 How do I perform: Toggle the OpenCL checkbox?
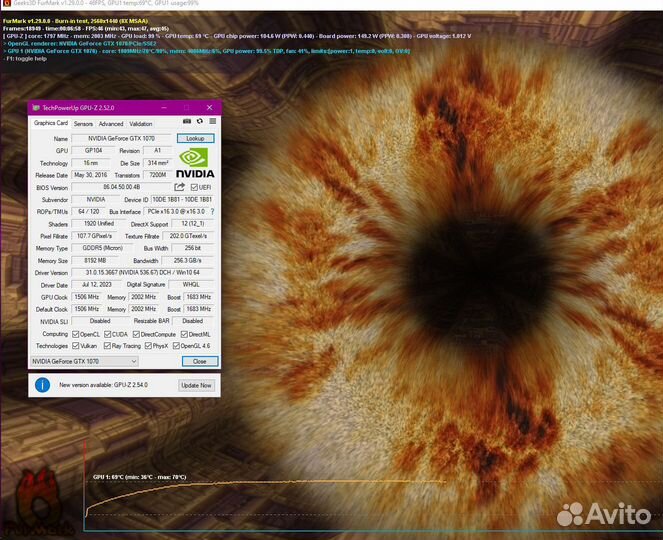(x=76, y=334)
